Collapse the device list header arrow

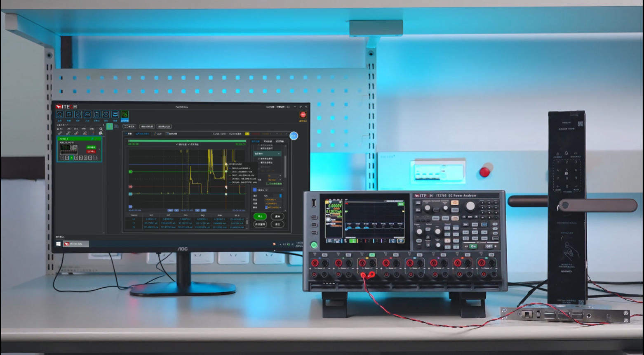103,125
